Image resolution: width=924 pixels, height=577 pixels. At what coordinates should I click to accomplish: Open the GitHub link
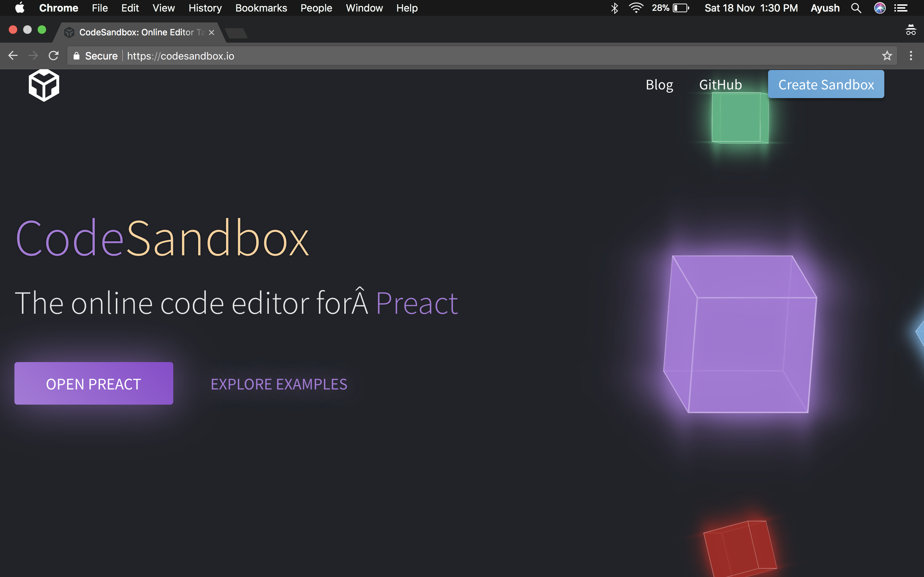coord(720,84)
